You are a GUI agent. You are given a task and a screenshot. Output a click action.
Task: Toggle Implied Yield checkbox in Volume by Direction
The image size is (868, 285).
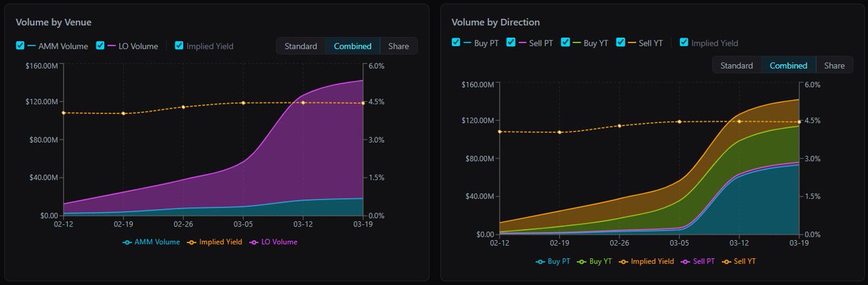(x=684, y=43)
